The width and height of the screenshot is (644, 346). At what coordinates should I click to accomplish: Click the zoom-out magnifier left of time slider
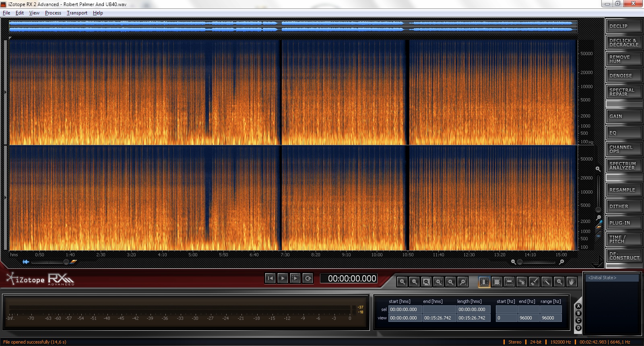[513, 262]
